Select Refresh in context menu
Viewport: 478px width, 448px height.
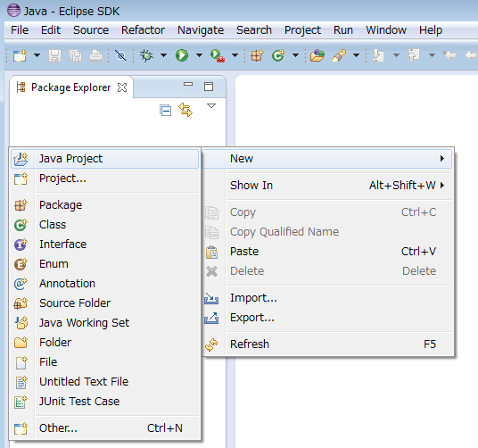[x=327, y=344]
